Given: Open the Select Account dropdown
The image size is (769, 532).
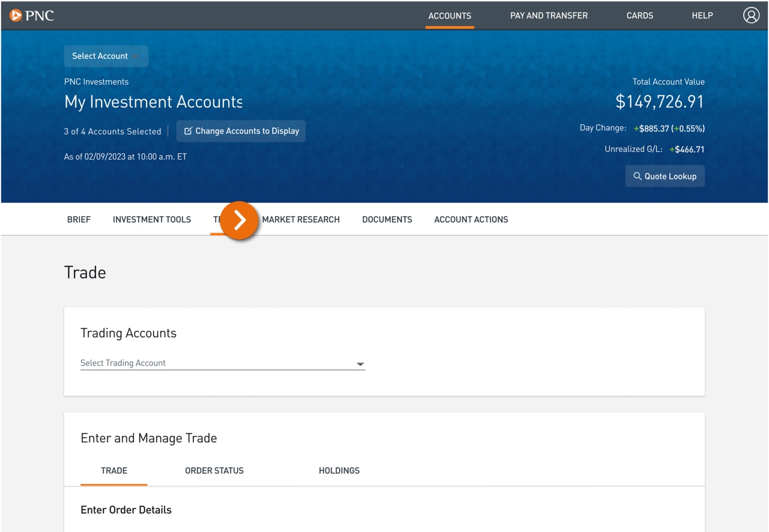Looking at the screenshot, I should click(x=106, y=55).
